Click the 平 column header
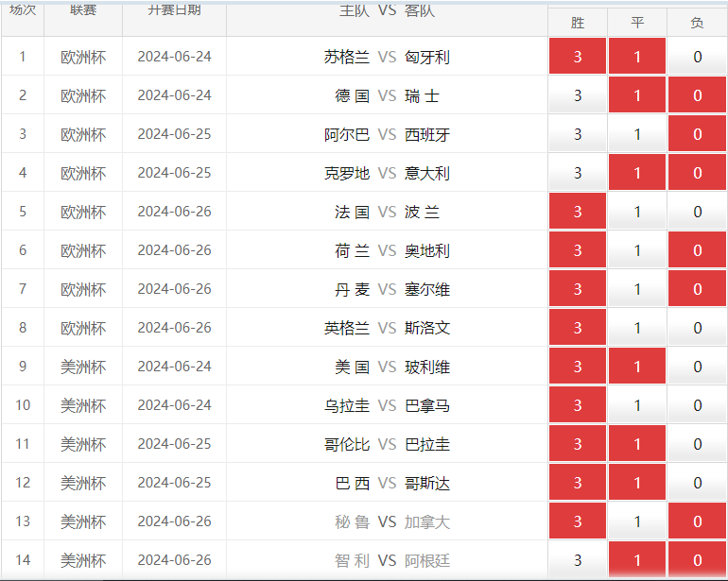 637,23
